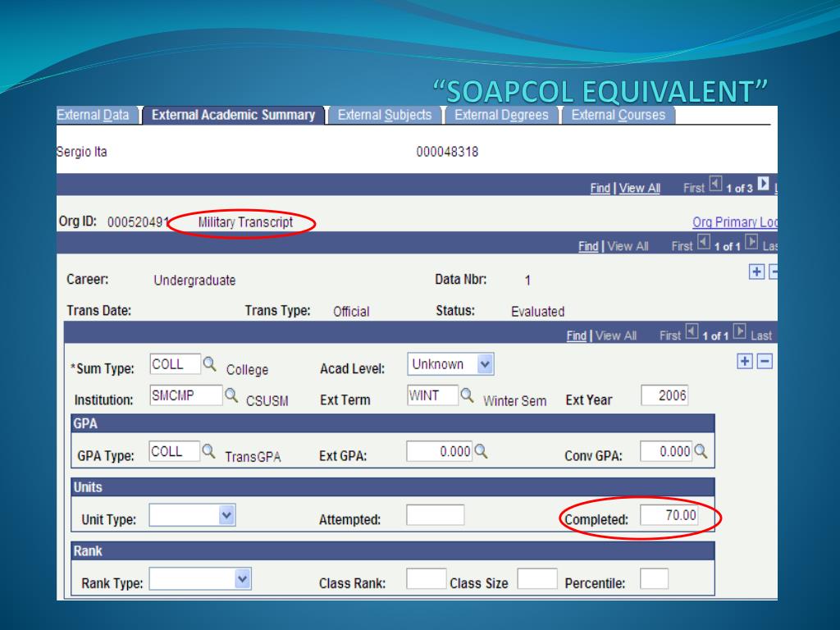
Task: Add a row with plus beside Data Nbr
Action: tap(756, 272)
